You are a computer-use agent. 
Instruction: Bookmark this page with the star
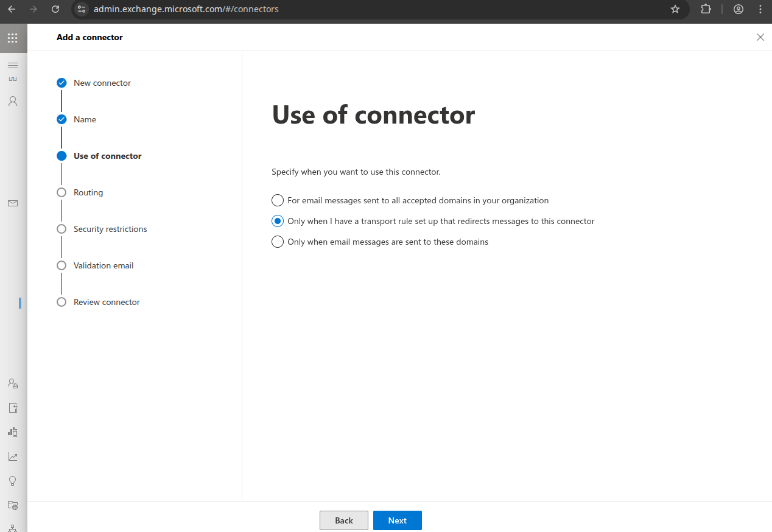(675, 9)
